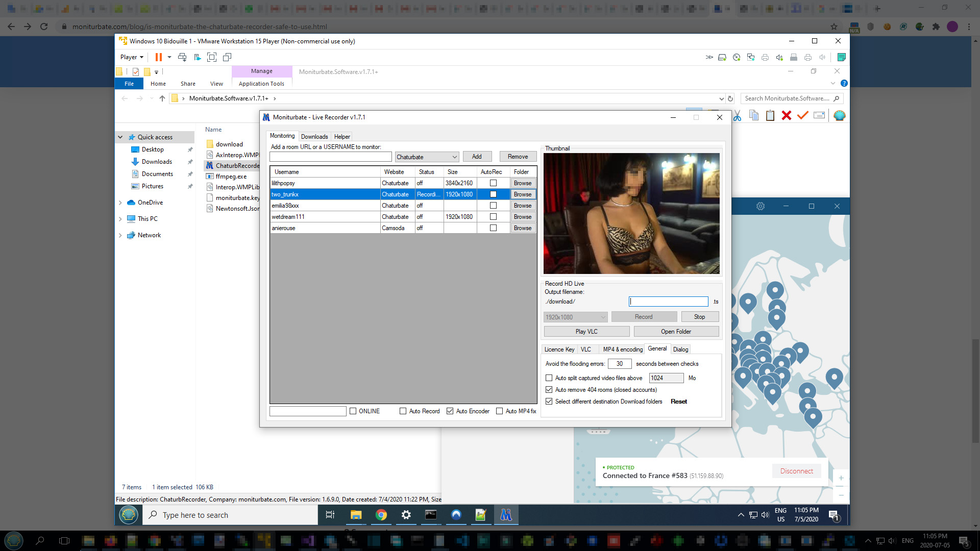Screen dimensions: 980x551
Task: Click Play VLC button for preview
Action: point(586,331)
